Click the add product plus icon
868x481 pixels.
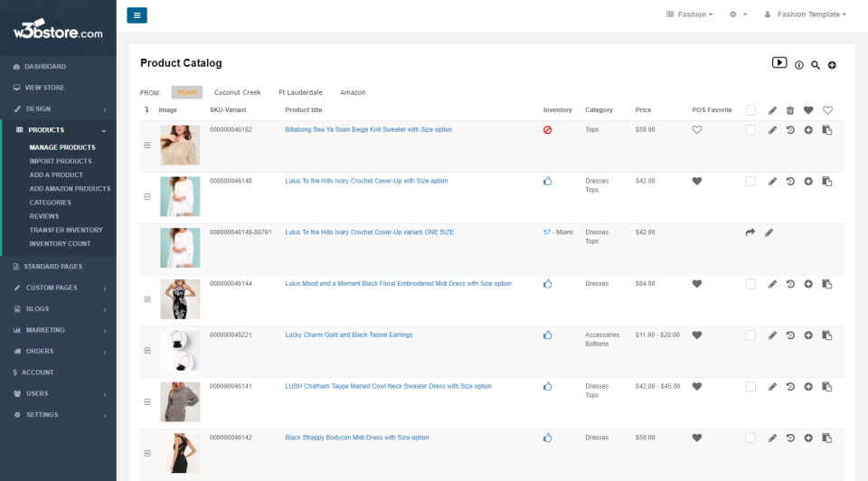pyautogui.click(x=832, y=65)
